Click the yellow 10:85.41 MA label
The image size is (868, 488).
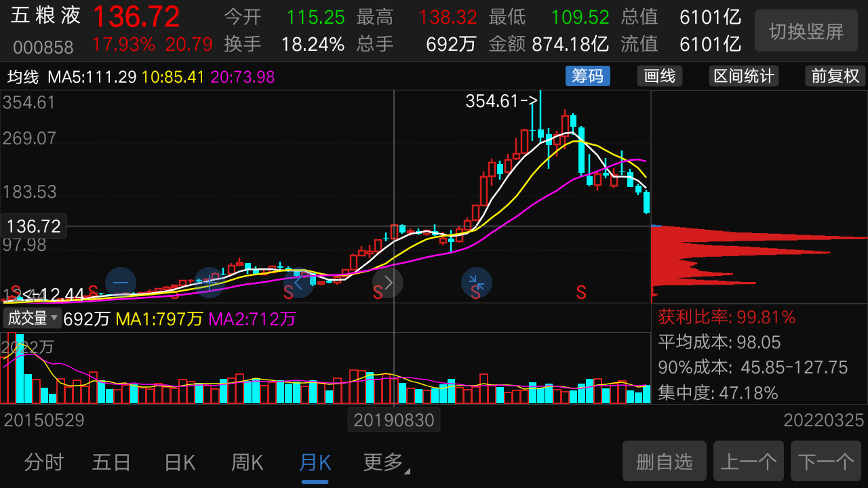[x=173, y=77]
